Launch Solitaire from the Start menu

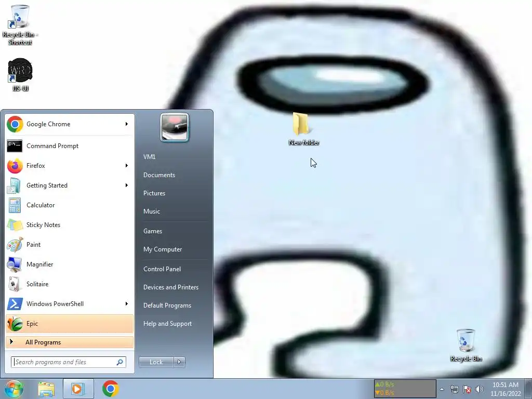[x=70, y=284]
